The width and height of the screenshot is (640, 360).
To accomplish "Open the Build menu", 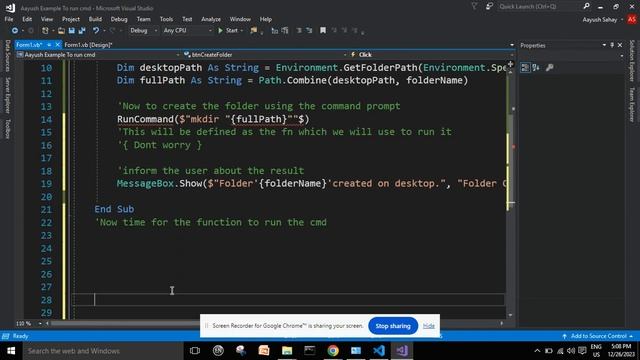I will 95,19.
